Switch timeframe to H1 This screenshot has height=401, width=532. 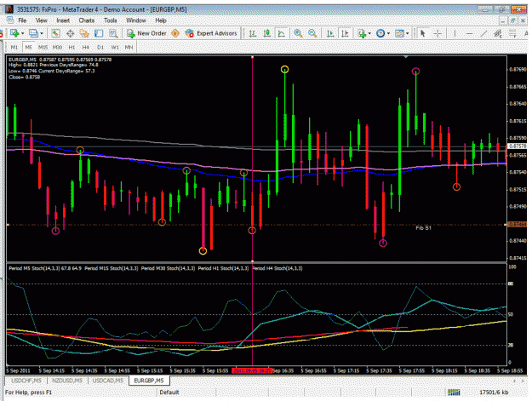[x=72, y=47]
